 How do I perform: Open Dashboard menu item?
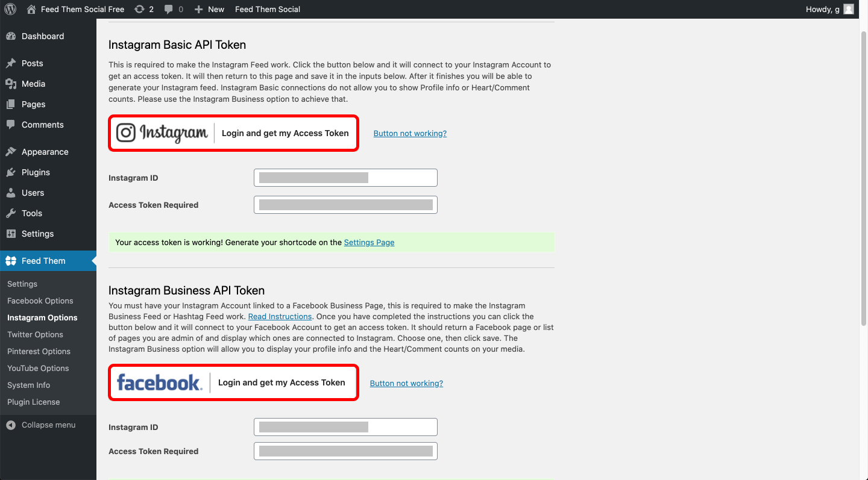click(x=48, y=36)
